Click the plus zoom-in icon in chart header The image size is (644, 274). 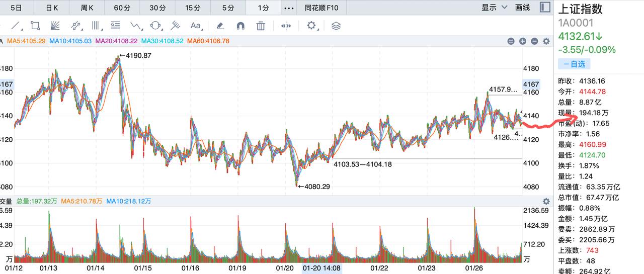(x=523, y=41)
